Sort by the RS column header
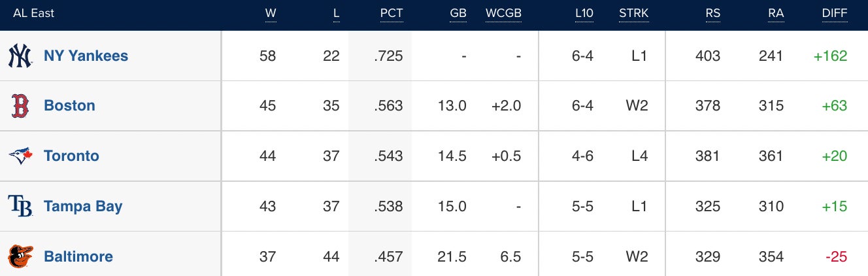 [712, 14]
